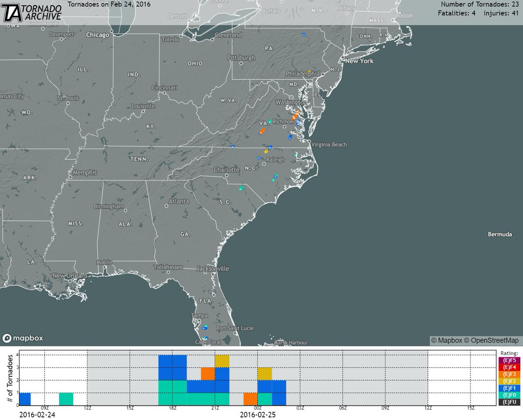The width and height of the screenshot is (523, 420).
Task: Click the purple (E)F5 color swatch
Action: point(510,361)
